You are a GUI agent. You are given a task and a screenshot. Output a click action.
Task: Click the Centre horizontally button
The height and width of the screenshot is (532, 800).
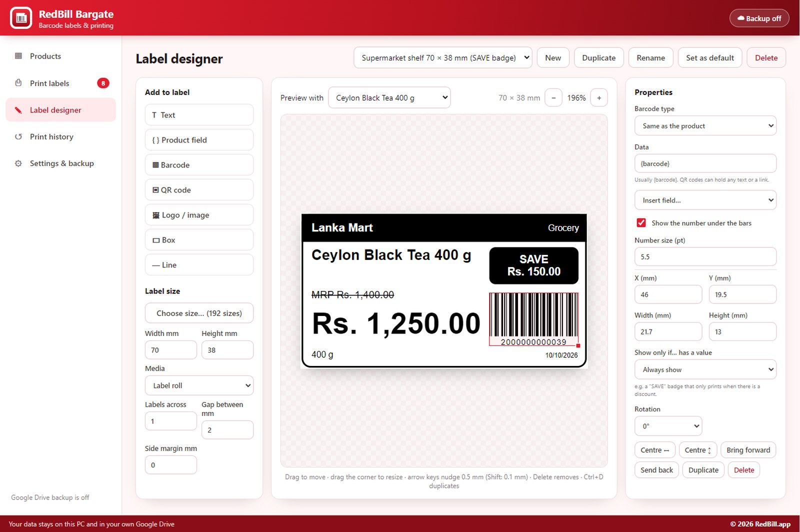(x=655, y=450)
